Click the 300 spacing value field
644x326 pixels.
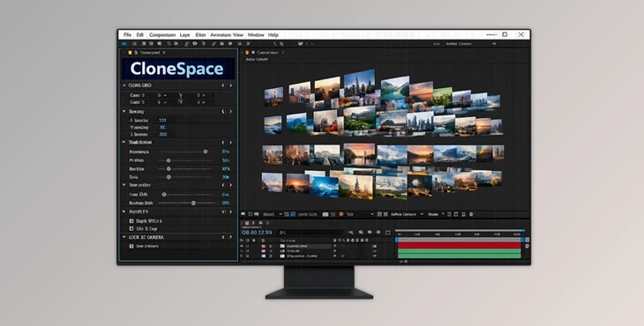coord(163,120)
